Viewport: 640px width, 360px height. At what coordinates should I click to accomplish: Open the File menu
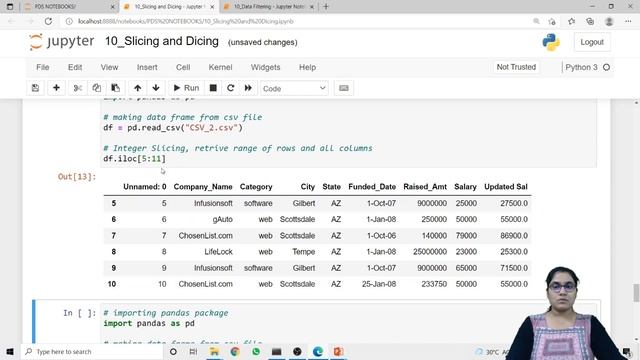pos(42,67)
